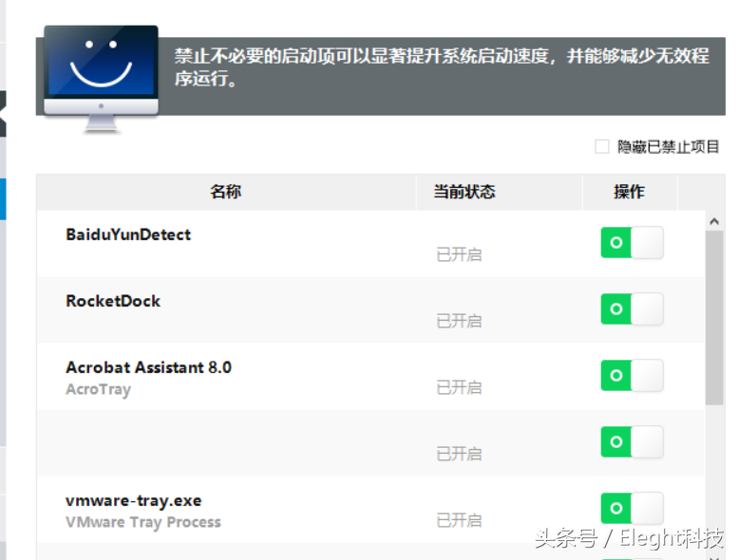Click the 名称 column header

tap(226, 192)
